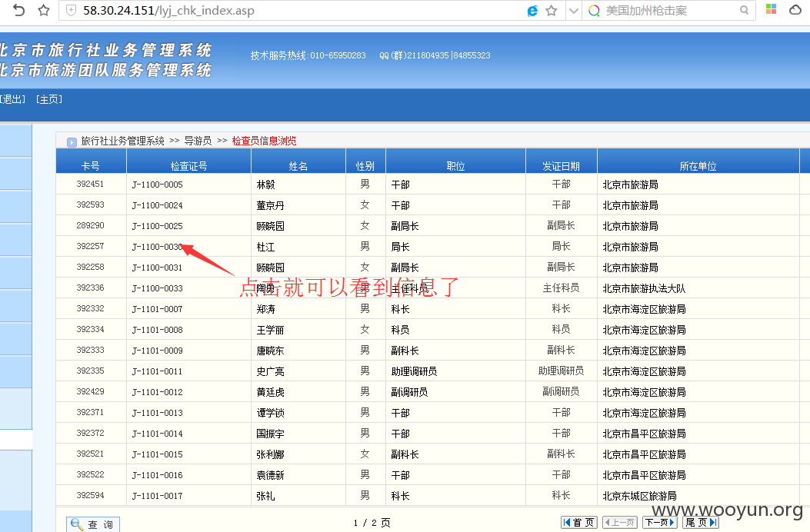Click the IE compatibility mode icon
Image resolution: width=810 pixels, height=532 pixels.
tap(532, 10)
